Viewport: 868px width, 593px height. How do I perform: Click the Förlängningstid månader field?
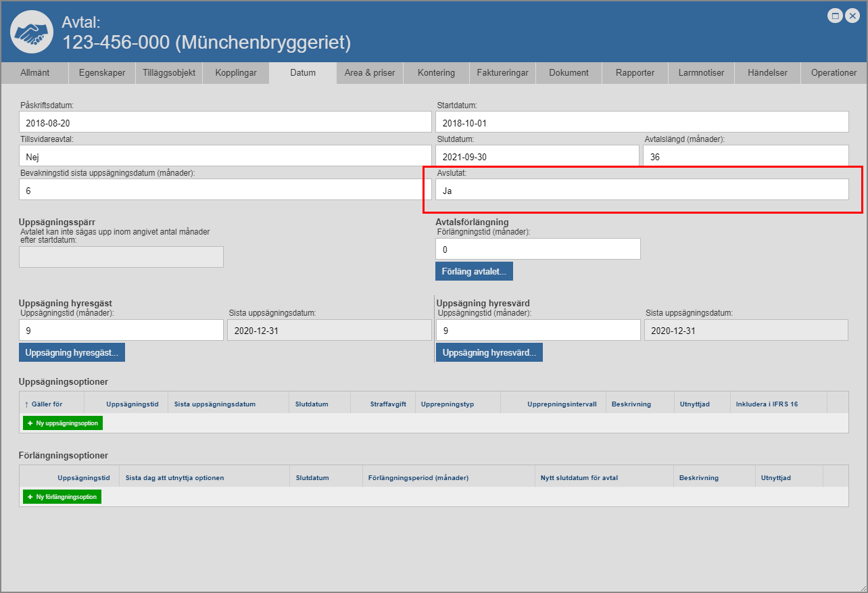click(x=537, y=250)
